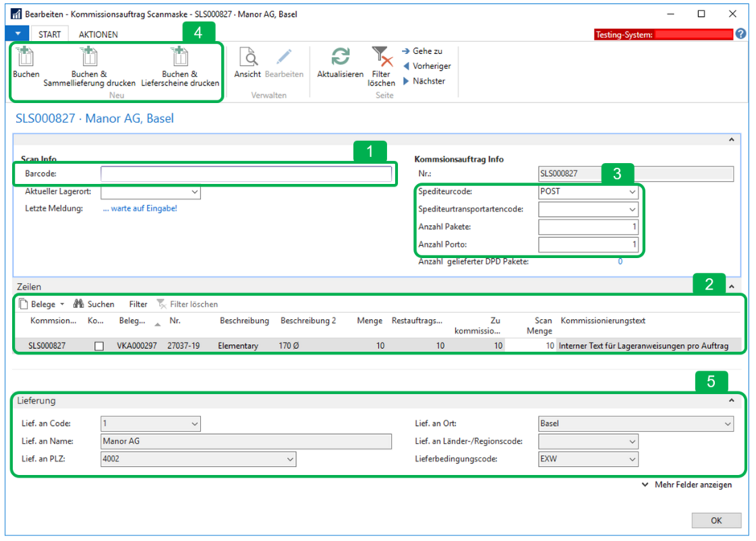Image resolution: width=756 pixels, height=541 pixels.
Task: Open the Spediteurtransportartencode dropdown
Action: (x=632, y=210)
